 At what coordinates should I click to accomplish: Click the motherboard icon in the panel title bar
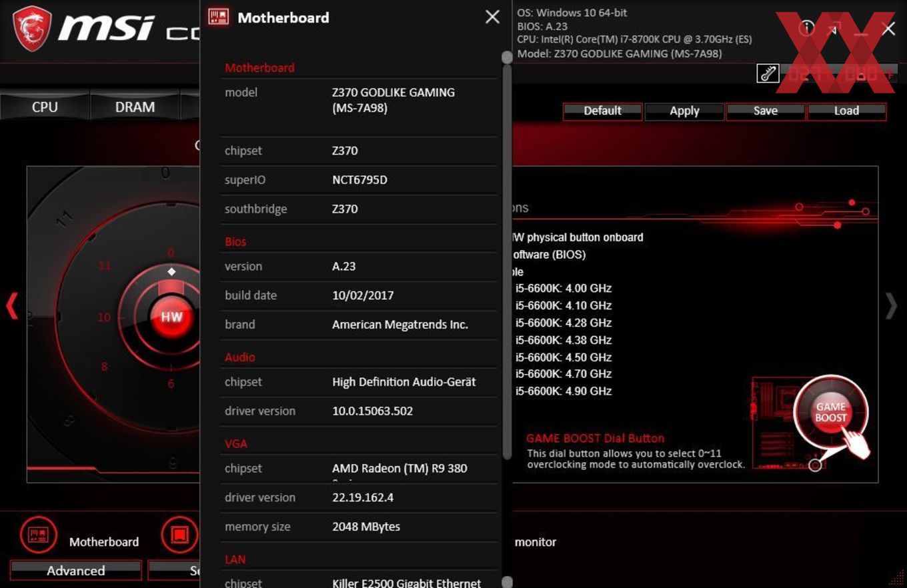point(219,17)
